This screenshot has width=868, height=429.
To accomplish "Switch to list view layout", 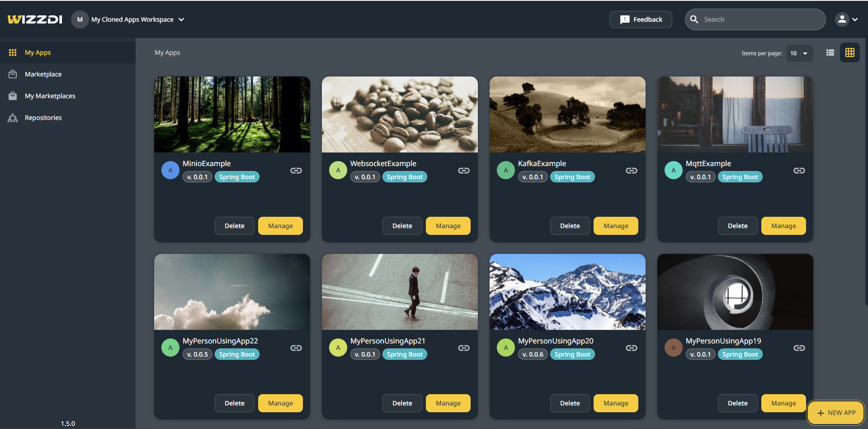I will pos(830,53).
